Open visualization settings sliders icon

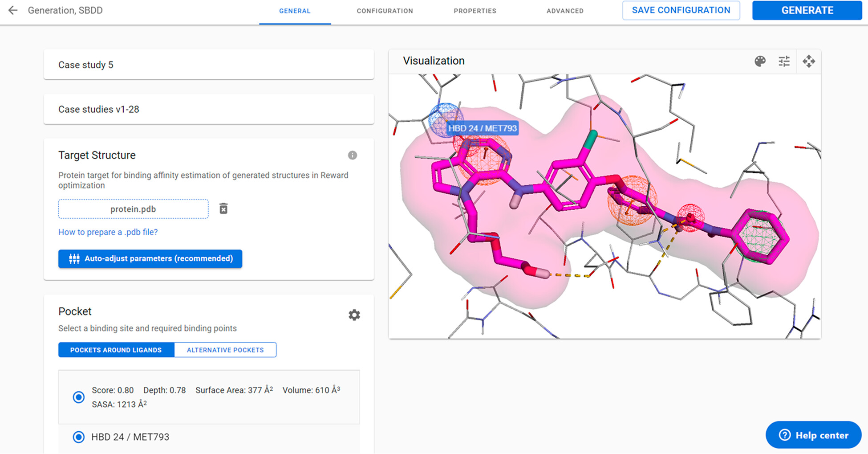coord(784,61)
